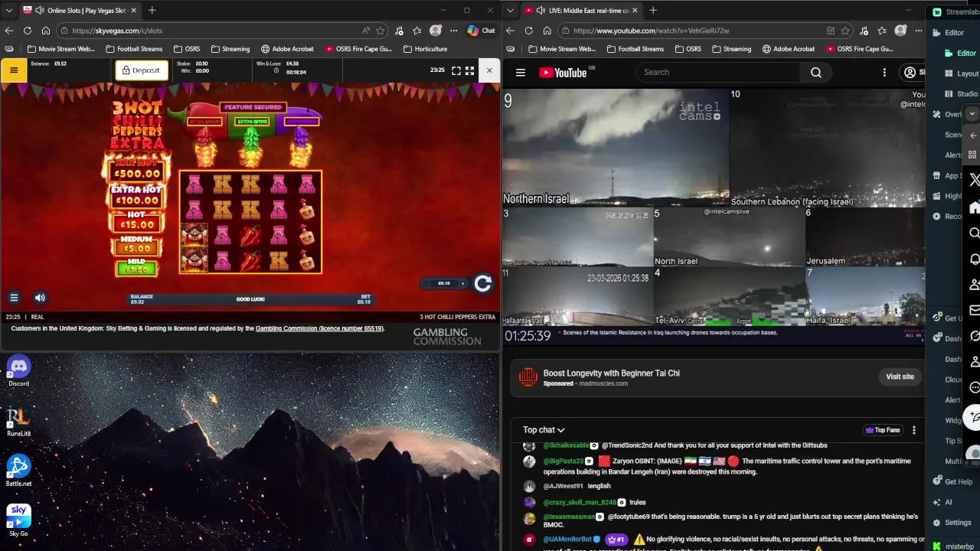
Task: Open live chat three-dot options menu
Action: click(x=913, y=430)
